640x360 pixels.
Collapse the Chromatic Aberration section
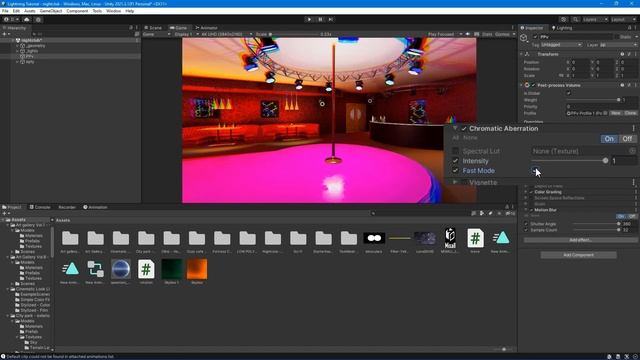click(x=455, y=129)
